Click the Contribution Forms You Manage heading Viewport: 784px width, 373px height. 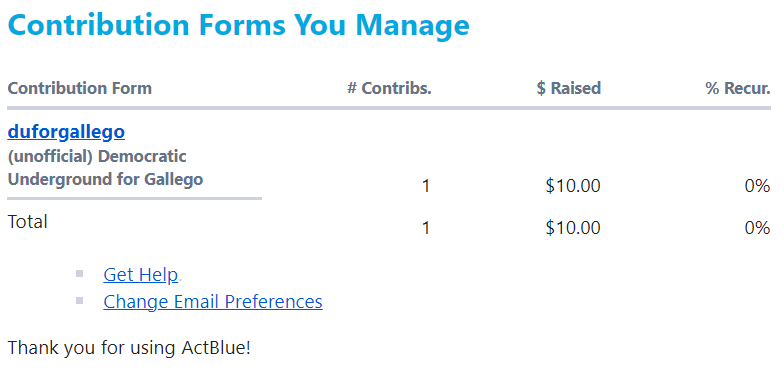238,25
